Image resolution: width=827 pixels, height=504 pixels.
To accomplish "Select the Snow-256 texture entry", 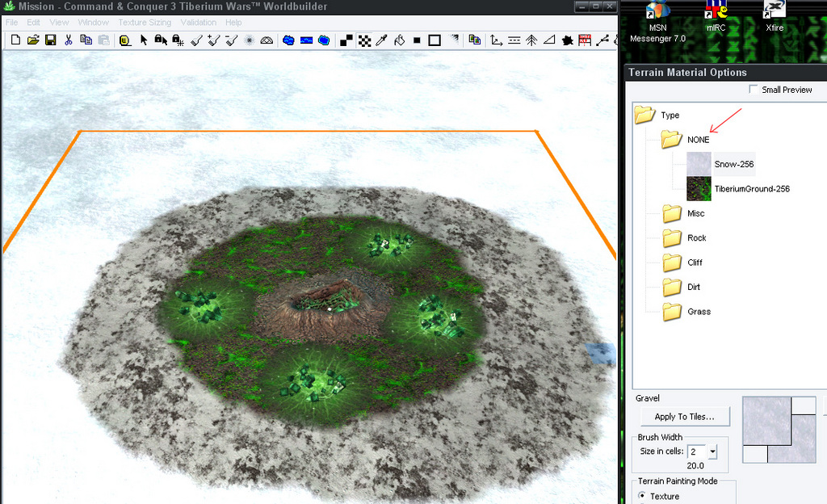I will tap(733, 164).
